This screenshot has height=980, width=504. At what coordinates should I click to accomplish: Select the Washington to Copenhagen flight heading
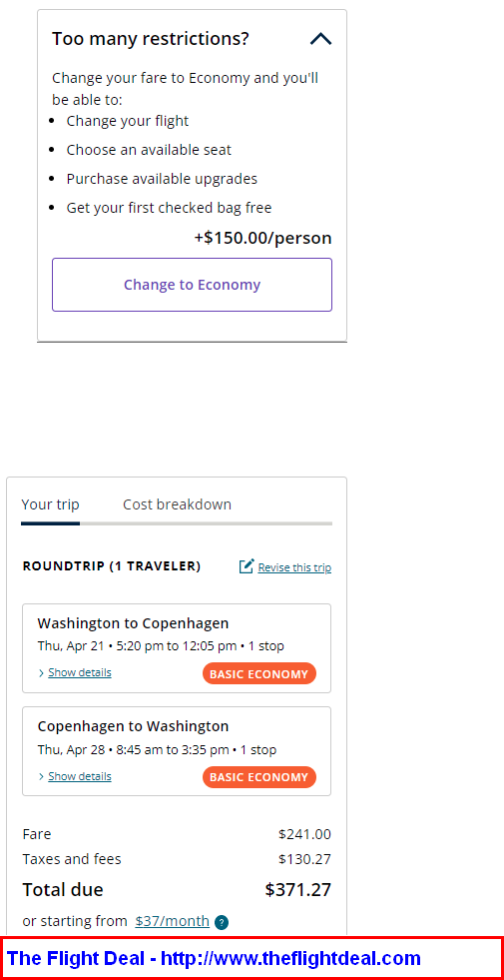(133, 623)
